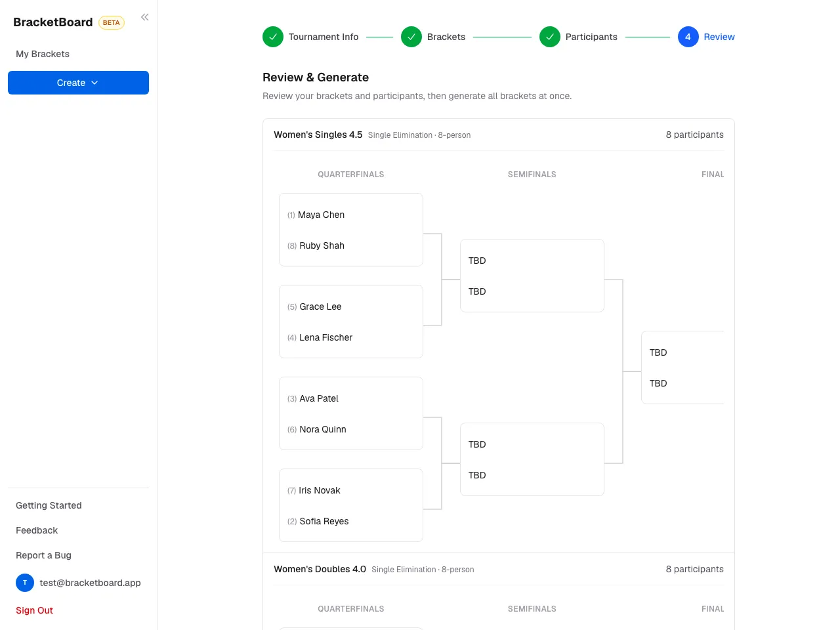Go to the Participants step

click(x=591, y=37)
